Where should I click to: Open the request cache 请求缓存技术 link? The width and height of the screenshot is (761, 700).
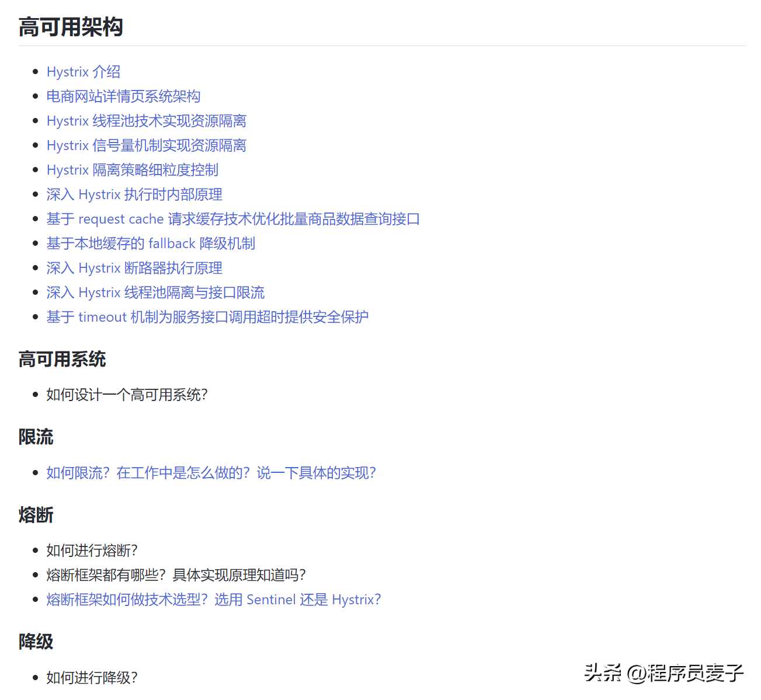click(233, 219)
